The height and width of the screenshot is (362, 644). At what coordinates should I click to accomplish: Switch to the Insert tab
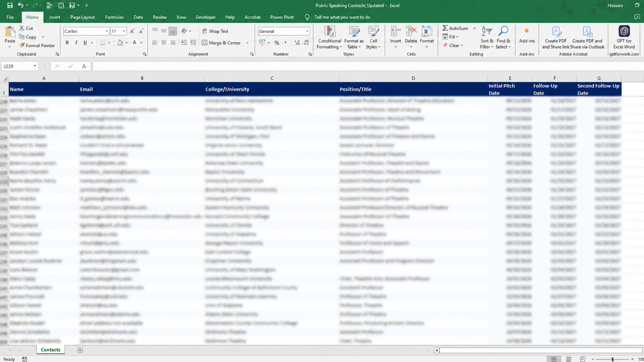tap(54, 17)
